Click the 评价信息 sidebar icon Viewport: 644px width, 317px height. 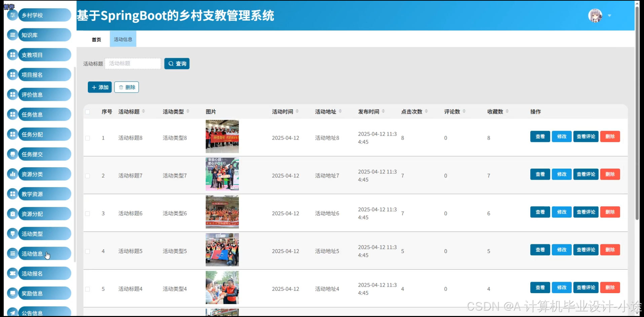pyautogui.click(x=12, y=95)
